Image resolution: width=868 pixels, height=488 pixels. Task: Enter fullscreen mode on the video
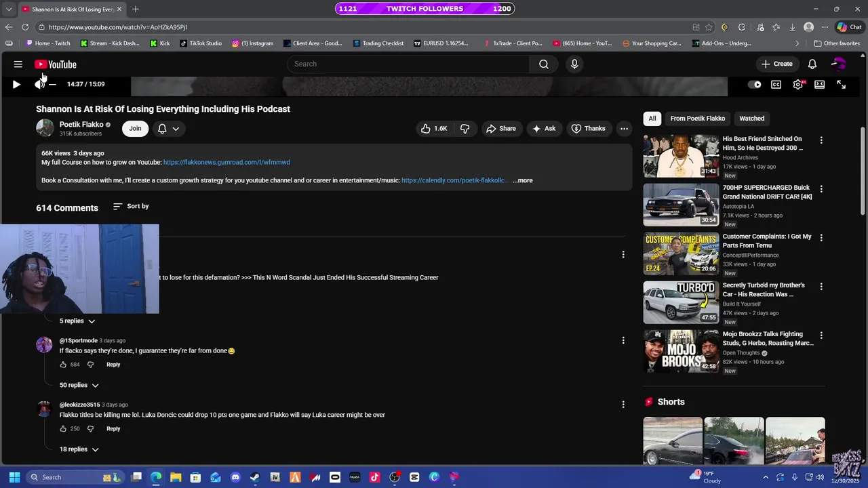tap(841, 85)
